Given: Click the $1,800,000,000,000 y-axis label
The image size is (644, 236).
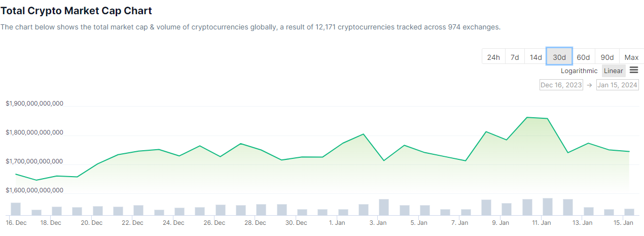Looking at the screenshot, I should (x=34, y=132).
